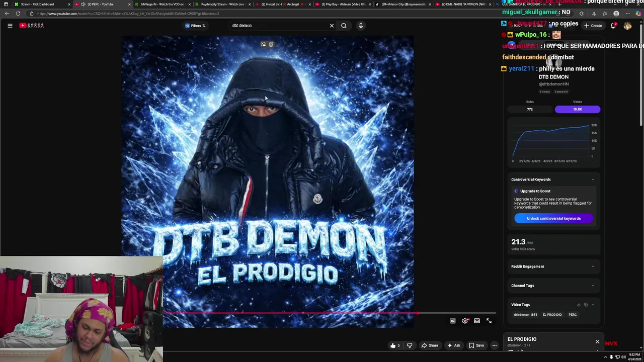
Task: Seek using the red progress bar handle
Action: tap(418, 313)
